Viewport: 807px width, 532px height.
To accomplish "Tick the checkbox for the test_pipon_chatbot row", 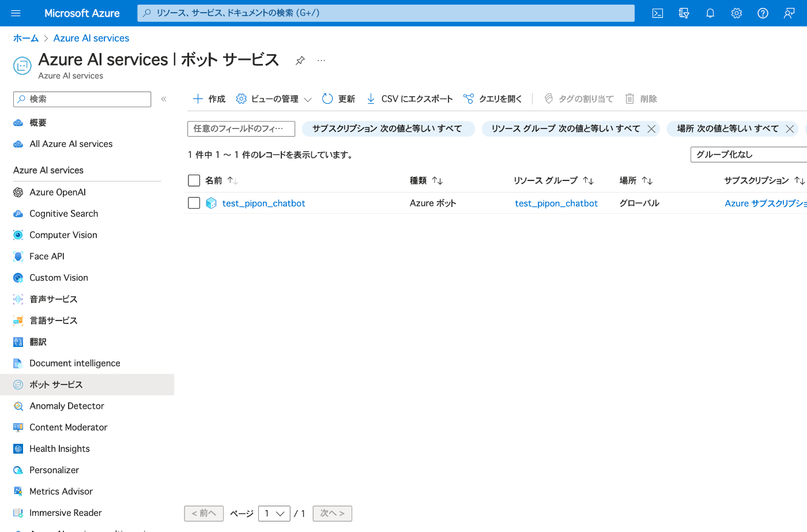I will pos(194,203).
